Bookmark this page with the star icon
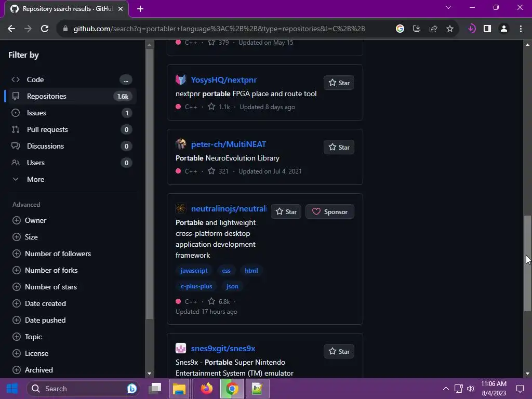The image size is (532, 399). tap(449, 29)
